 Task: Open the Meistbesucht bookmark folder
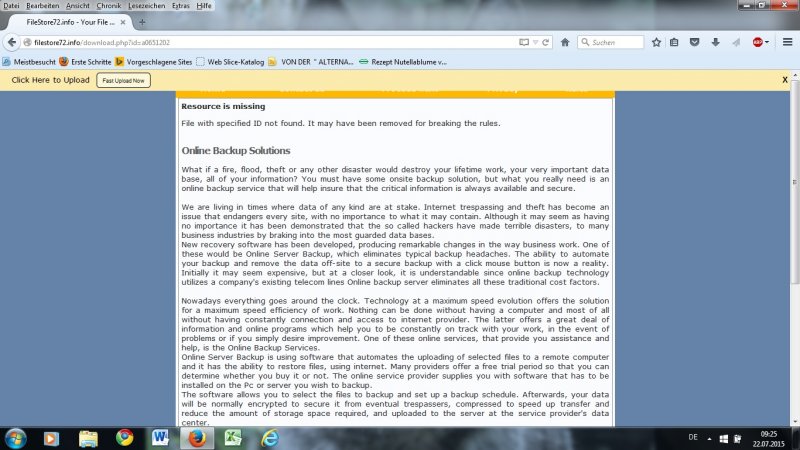coord(33,61)
